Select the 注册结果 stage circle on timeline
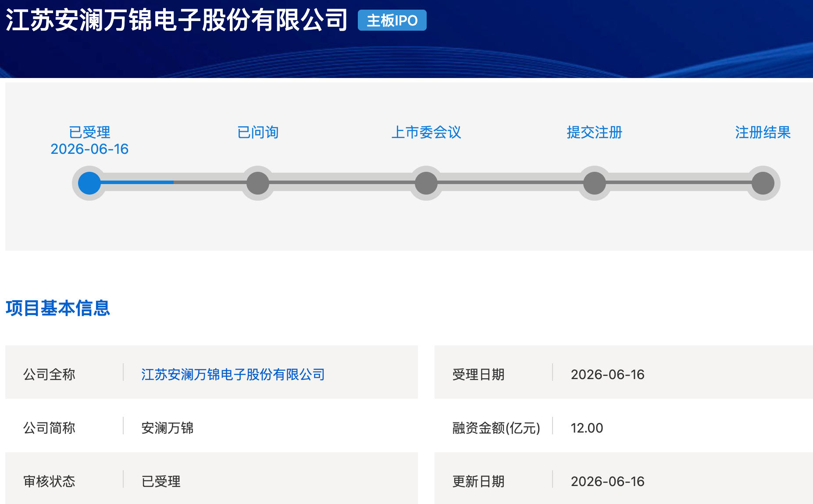This screenshot has width=813, height=504. pyautogui.click(x=763, y=183)
